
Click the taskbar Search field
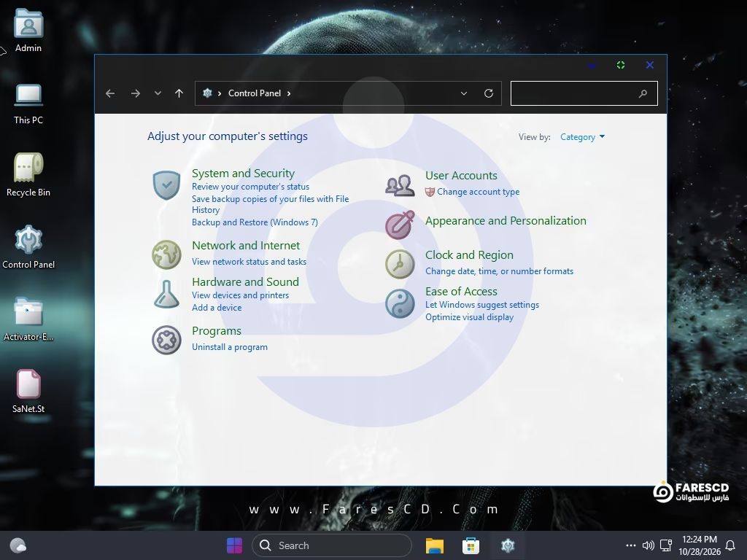tap(332, 545)
